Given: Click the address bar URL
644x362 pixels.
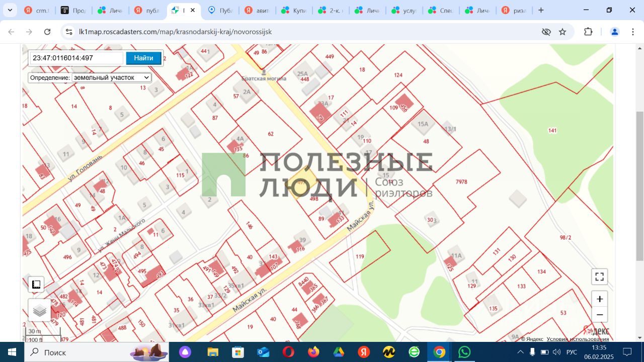Looking at the screenshot, I should tap(175, 32).
